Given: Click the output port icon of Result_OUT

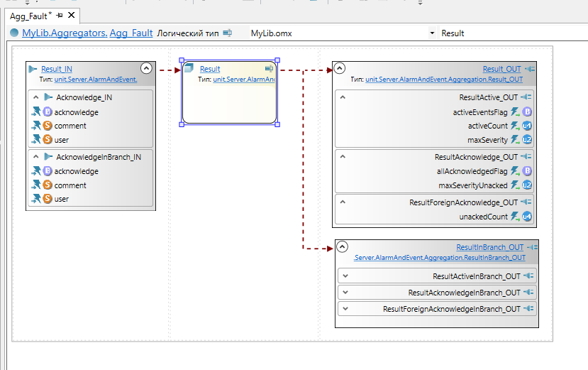Looking at the screenshot, I should coord(530,69).
